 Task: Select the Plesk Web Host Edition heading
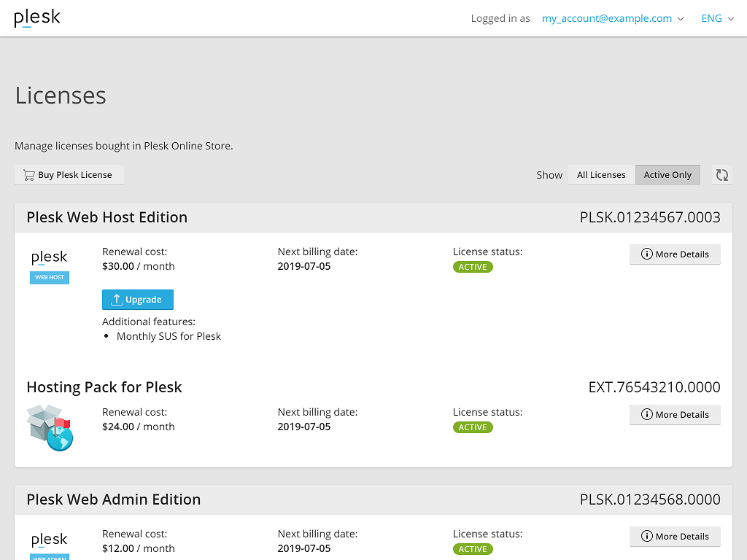[107, 217]
